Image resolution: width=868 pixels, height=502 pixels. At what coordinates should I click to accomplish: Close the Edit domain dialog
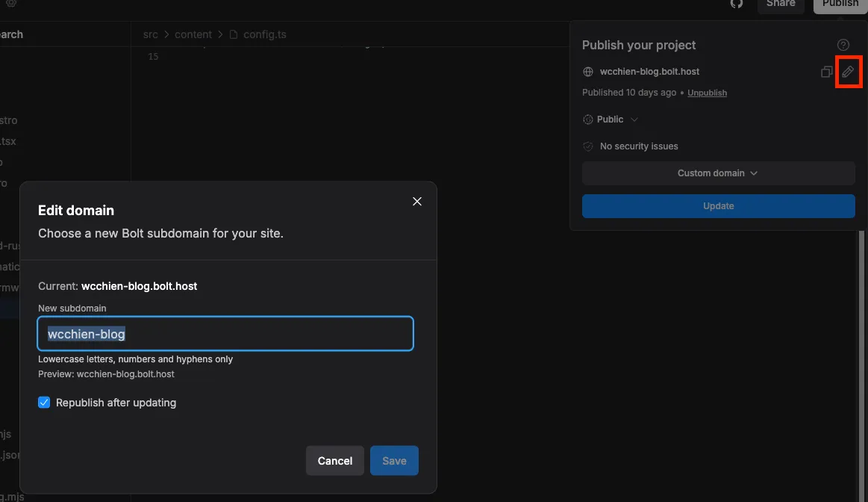tap(417, 201)
